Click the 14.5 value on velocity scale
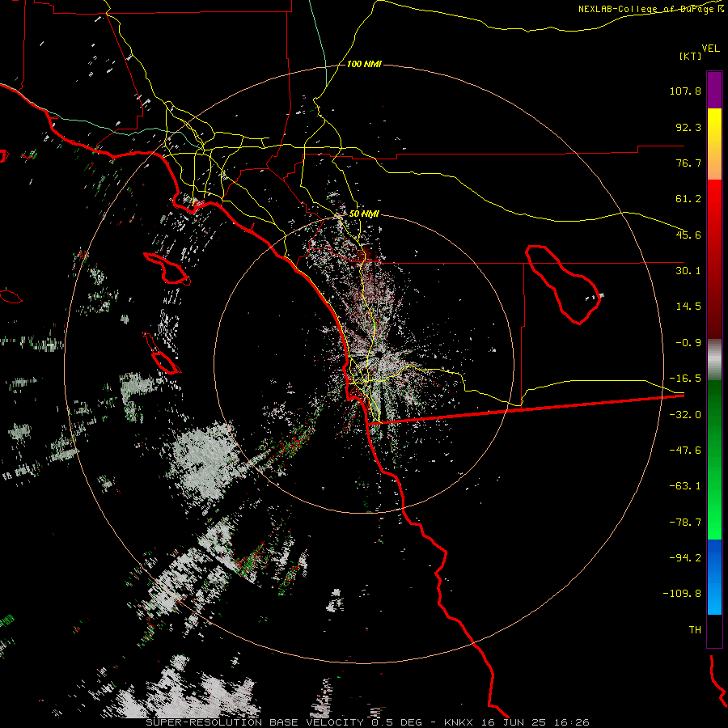The image size is (728, 728). pyautogui.click(x=688, y=307)
